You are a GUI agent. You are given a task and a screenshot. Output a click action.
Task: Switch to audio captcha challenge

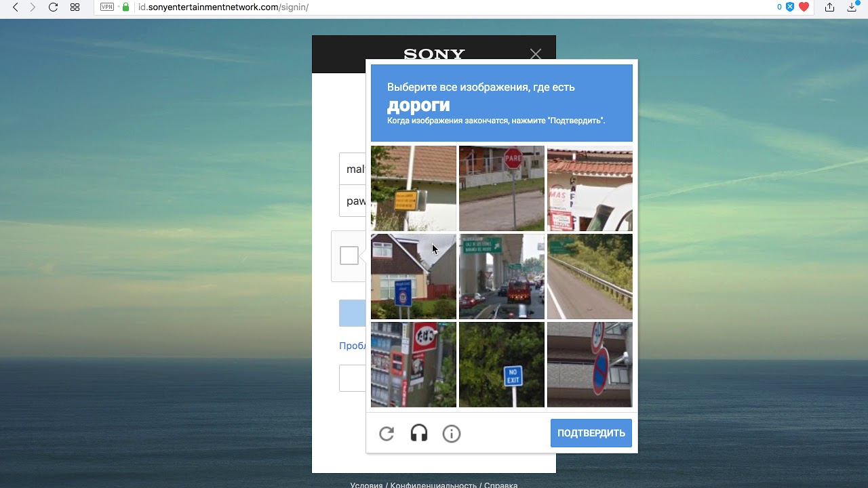419,434
